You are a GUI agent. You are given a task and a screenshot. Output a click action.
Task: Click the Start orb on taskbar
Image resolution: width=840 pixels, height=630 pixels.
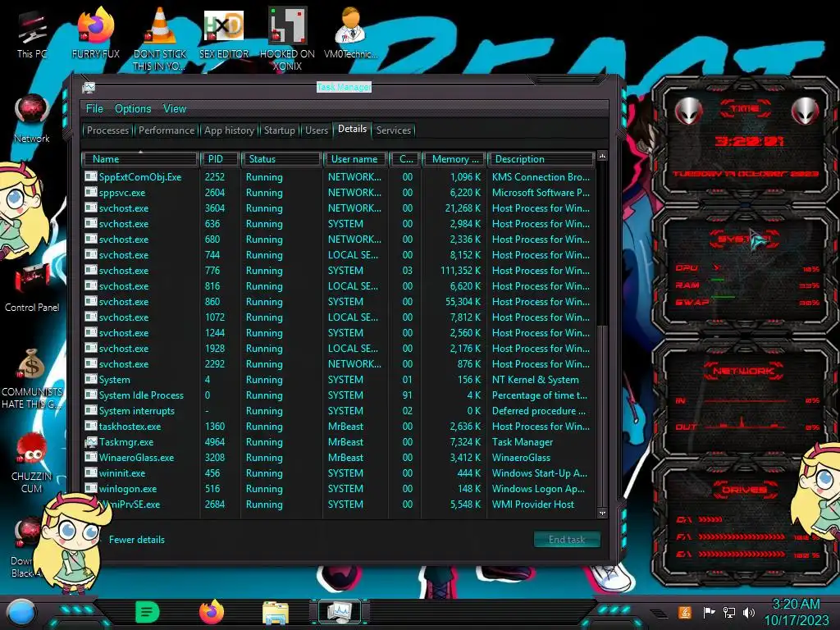click(x=21, y=612)
